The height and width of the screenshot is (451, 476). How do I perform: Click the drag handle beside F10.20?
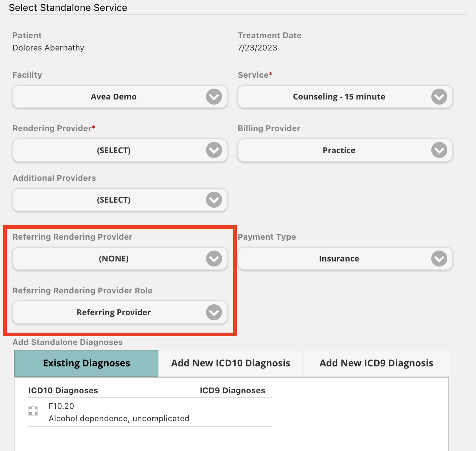[x=33, y=411]
